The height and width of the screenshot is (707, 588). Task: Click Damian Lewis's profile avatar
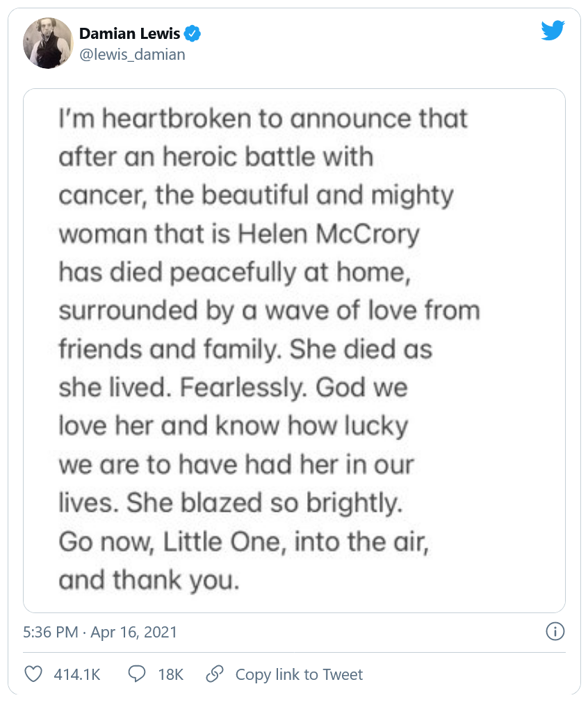coord(48,43)
